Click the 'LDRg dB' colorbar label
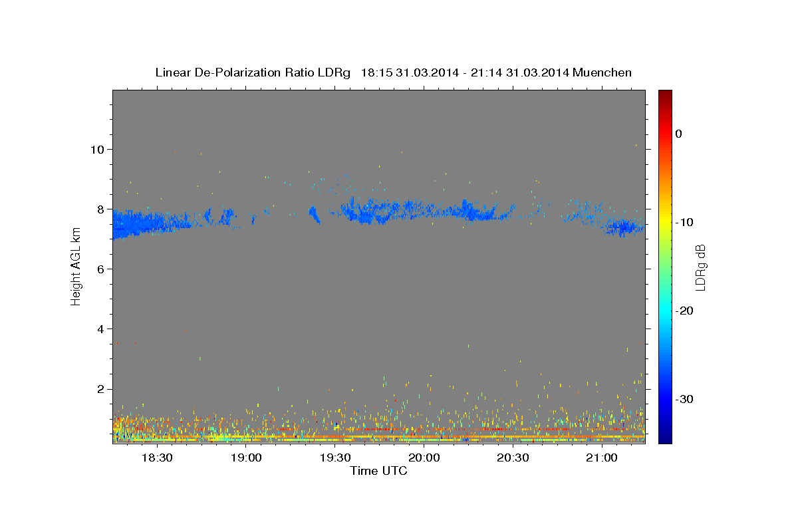 [x=700, y=268]
